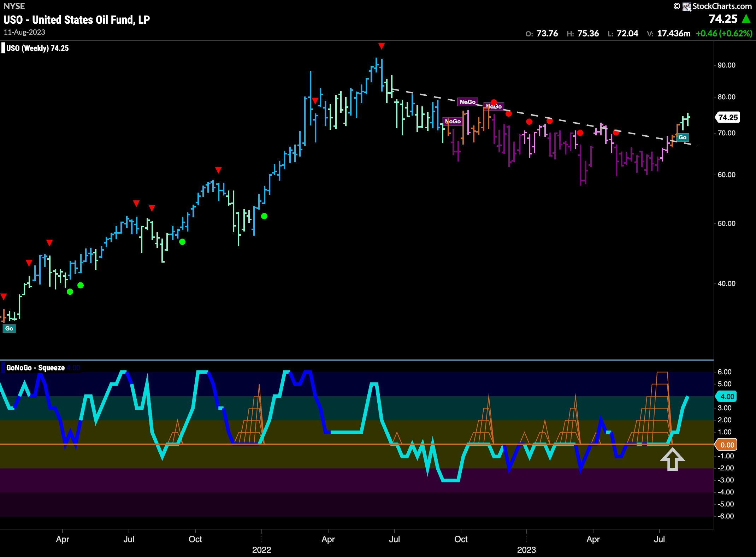756x557 pixels.
Task: Click the 50.00 price axis label
Action: tap(727, 223)
